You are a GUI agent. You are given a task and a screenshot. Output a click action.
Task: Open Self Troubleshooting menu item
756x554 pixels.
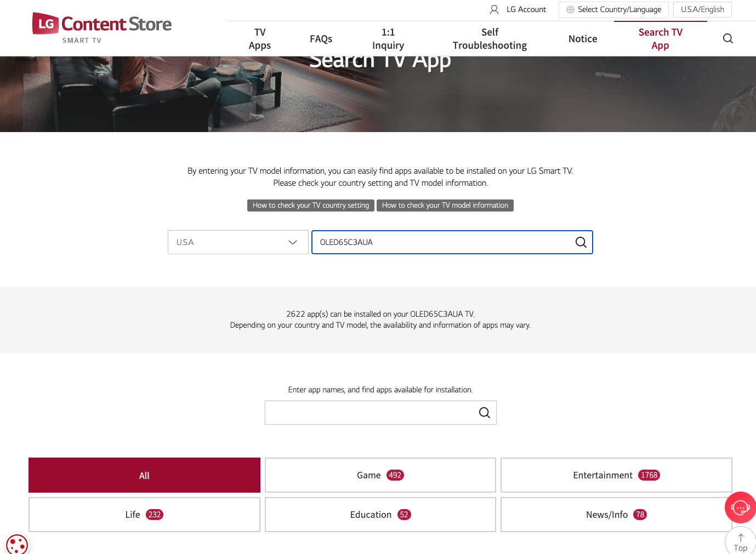click(490, 39)
